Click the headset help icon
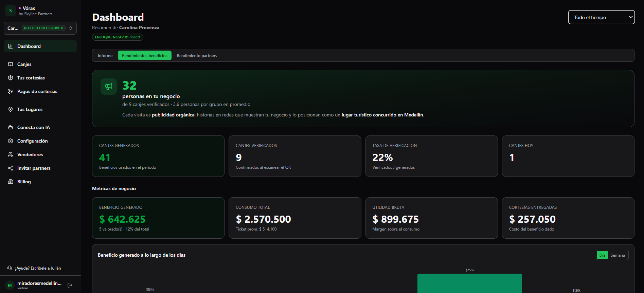Viewport: 644px width, 293px height. click(10, 268)
